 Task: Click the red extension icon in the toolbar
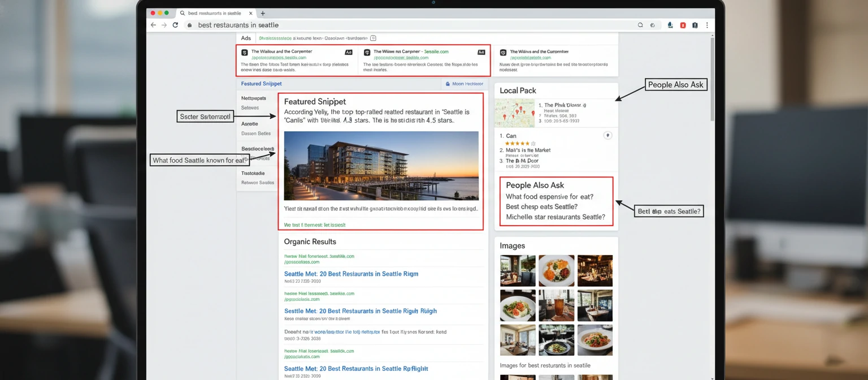pyautogui.click(x=682, y=25)
